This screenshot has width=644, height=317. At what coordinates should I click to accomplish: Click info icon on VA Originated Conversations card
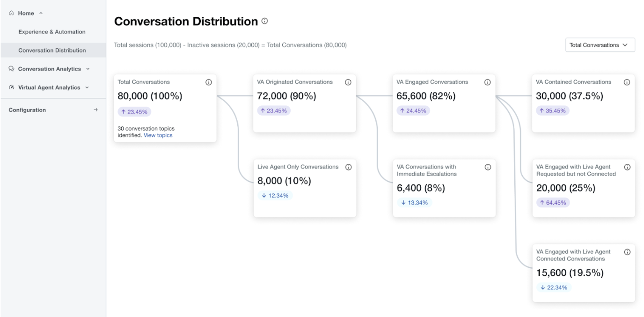(348, 82)
